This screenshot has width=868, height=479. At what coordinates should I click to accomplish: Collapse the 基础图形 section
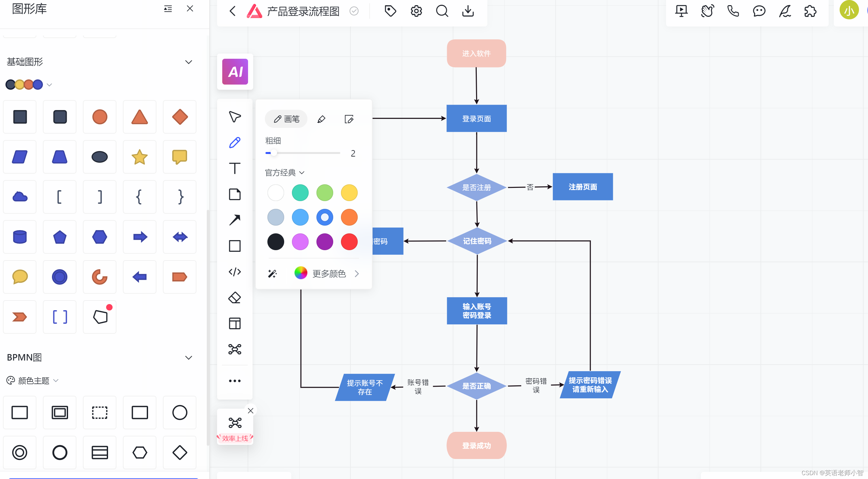coord(188,62)
